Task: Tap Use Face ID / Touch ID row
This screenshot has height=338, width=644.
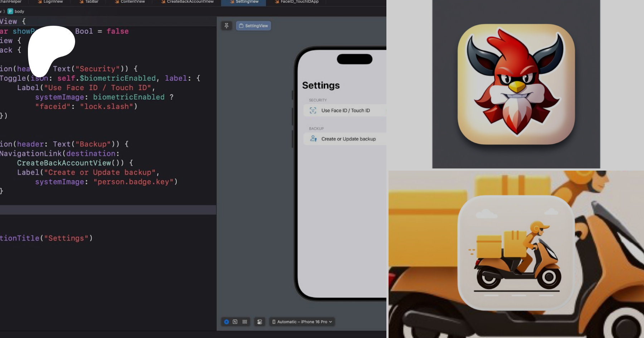Action: 345,111
